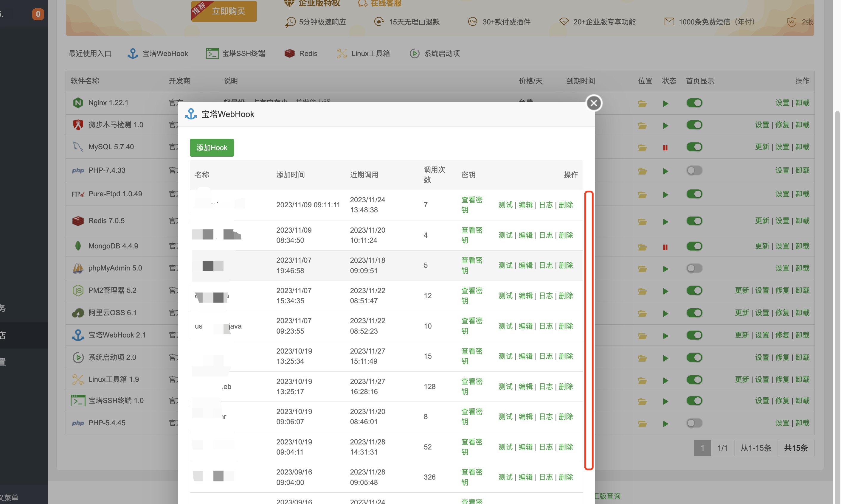The height and width of the screenshot is (504, 841).
Task: Click the PHP-7.4.33 play status icon
Action: click(665, 171)
